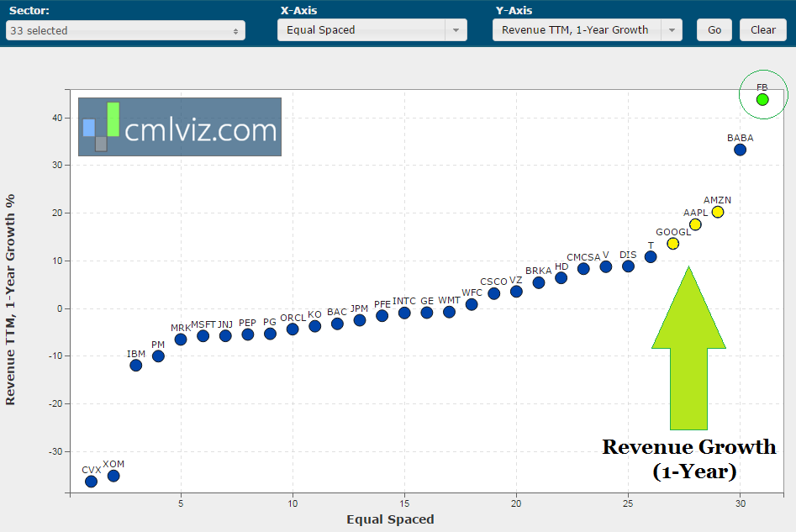
Task: Click the KO data point
Action: click(314, 326)
